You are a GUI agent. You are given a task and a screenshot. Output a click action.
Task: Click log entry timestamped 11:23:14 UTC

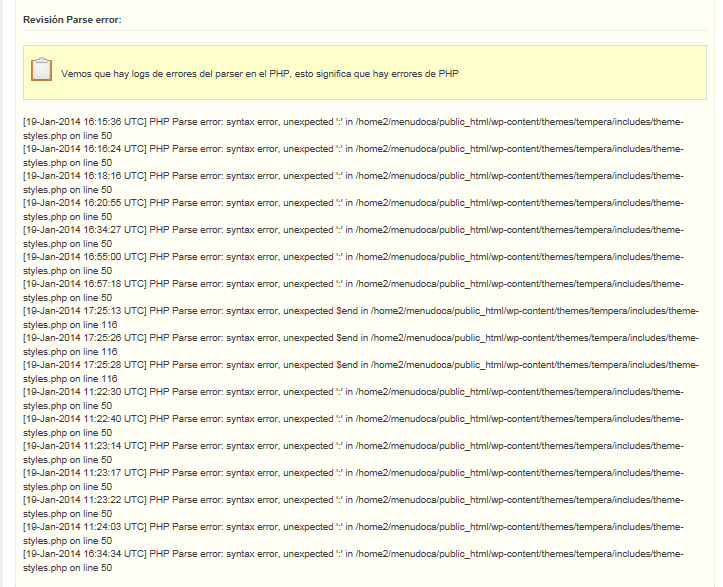click(353, 452)
